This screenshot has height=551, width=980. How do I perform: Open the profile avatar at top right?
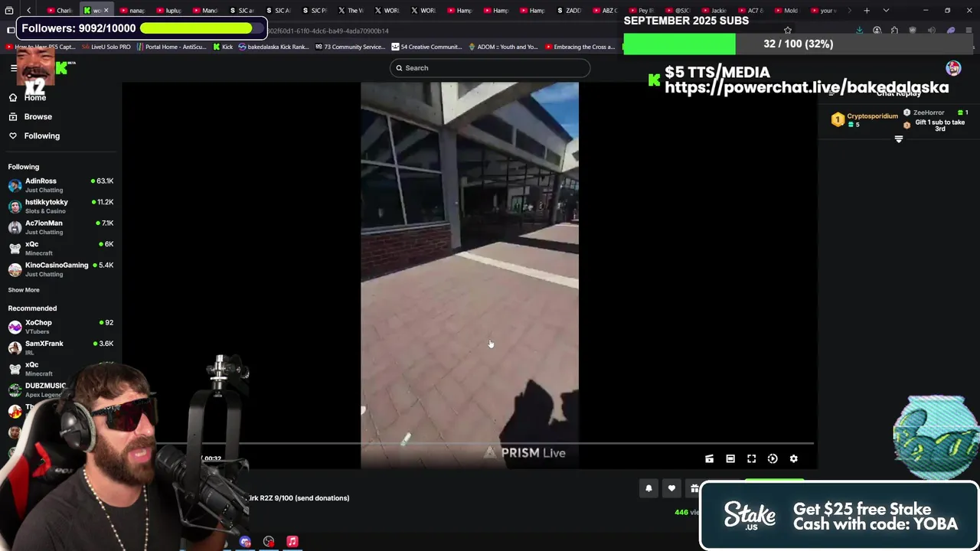tap(953, 68)
